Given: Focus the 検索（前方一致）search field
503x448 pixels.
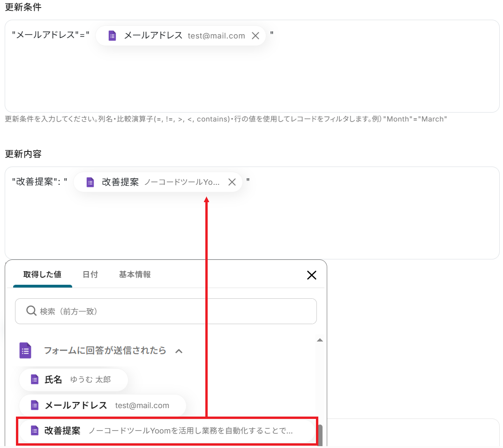Looking at the screenshot, I should (173, 311).
